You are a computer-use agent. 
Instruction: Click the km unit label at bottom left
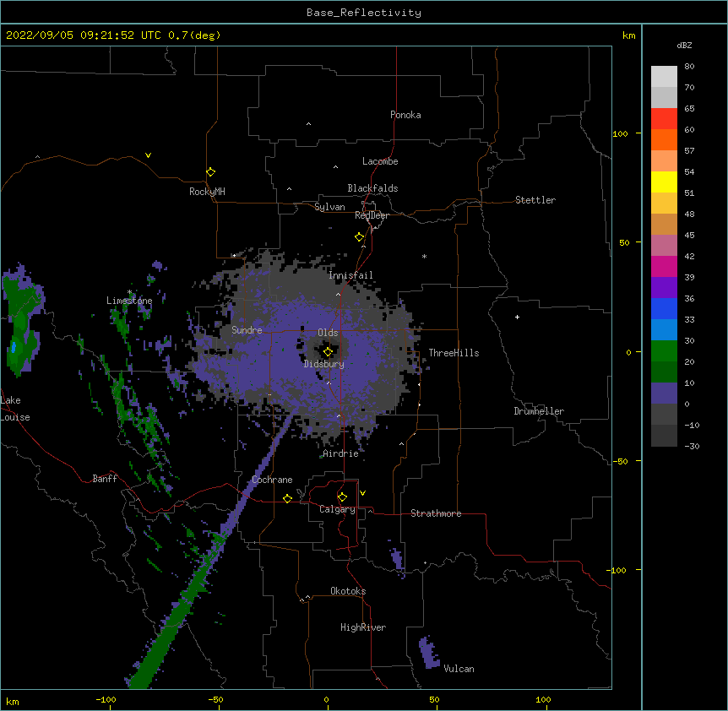pyautogui.click(x=13, y=701)
